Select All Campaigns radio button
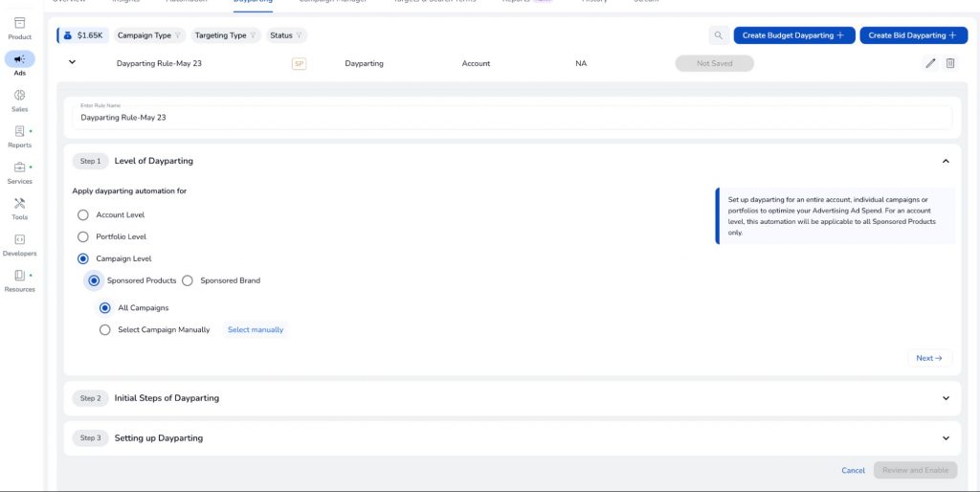The height and width of the screenshot is (492, 980). click(105, 308)
